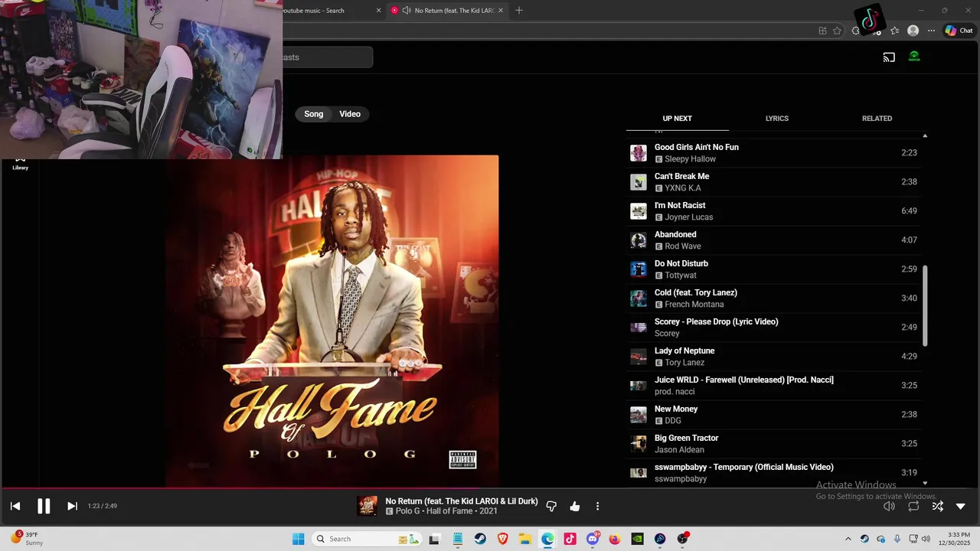
Task: Open the favorites list icon
Action: point(894,31)
